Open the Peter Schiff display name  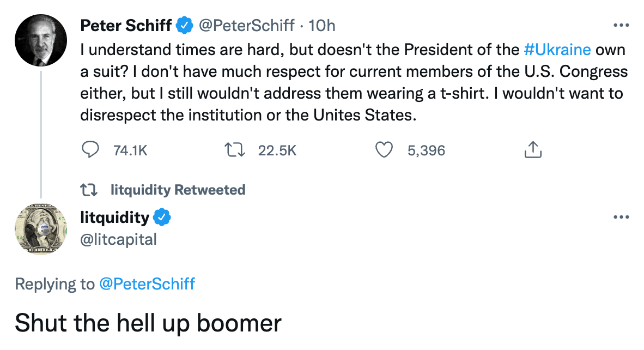click(x=126, y=25)
